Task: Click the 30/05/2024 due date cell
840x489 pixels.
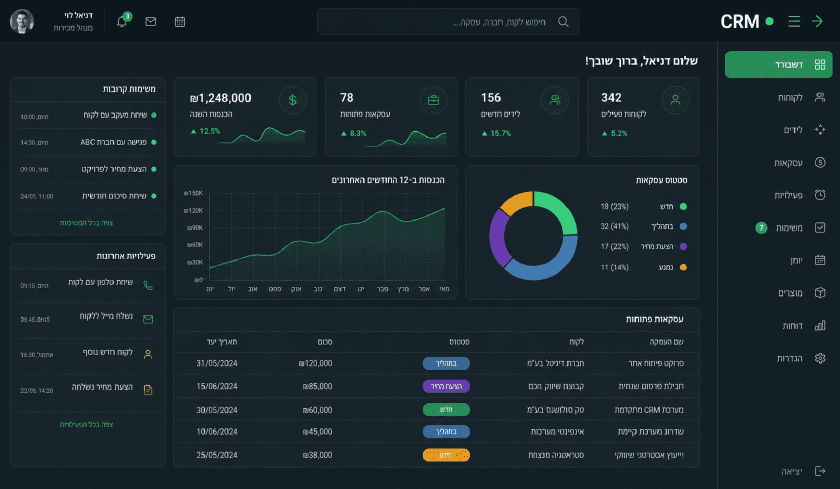Action: (x=217, y=410)
